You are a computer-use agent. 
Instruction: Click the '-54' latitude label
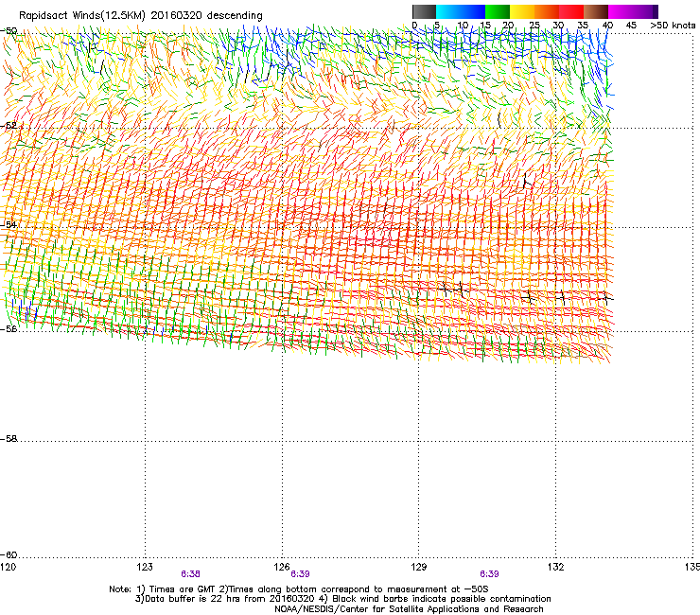9,224
